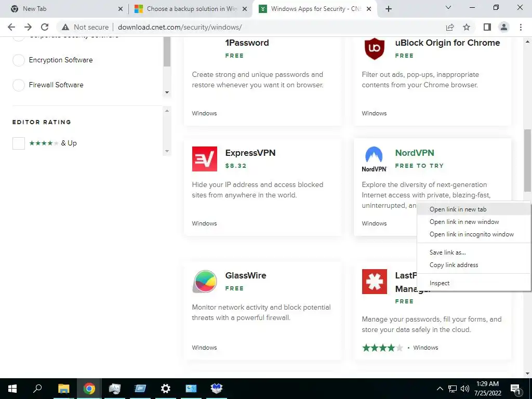The image size is (532, 399).
Task: Select the Firewall Software radio button
Action: [19, 85]
